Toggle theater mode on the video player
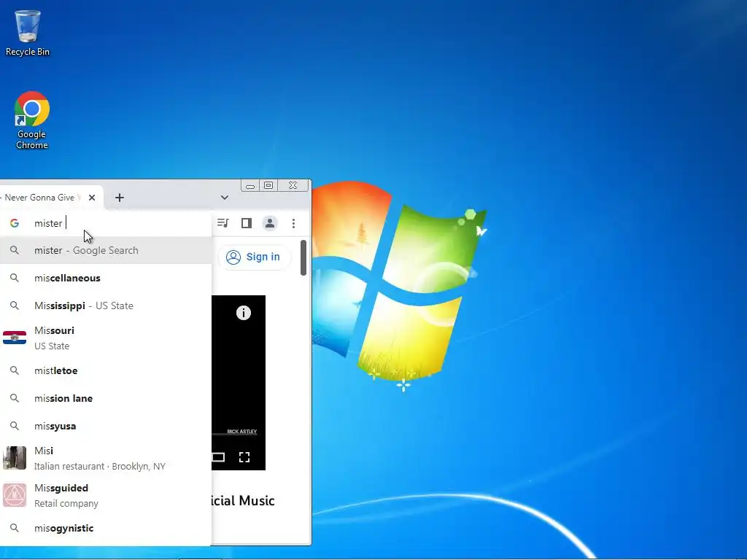747x560 pixels. tap(218, 457)
